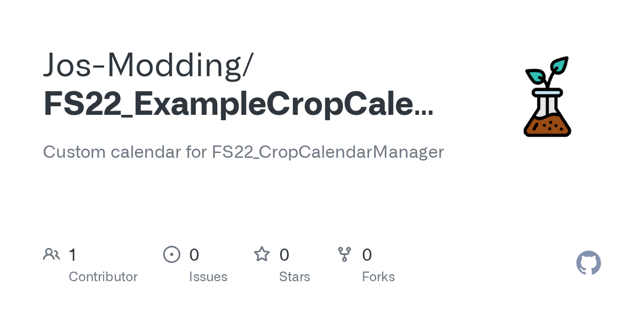The image size is (644, 322).
Task: Open the Jos-Modding owner name
Action: pos(149,65)
